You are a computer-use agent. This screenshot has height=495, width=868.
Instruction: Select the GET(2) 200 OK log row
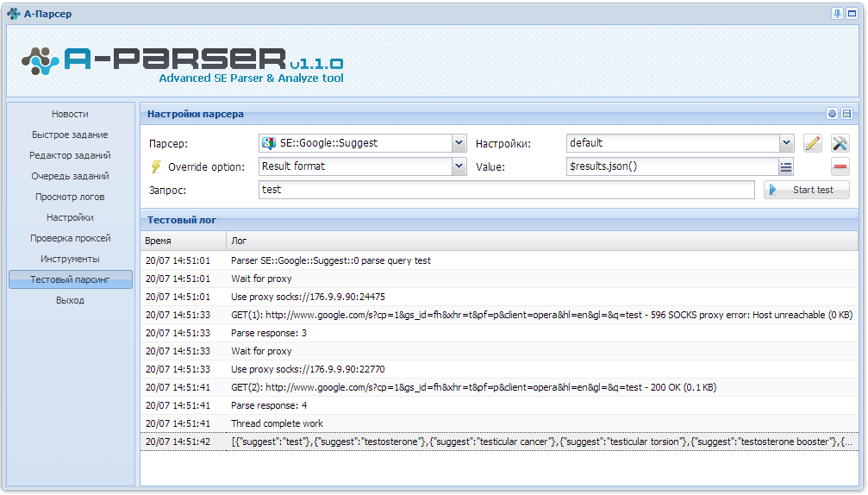[x=499, y=387]
